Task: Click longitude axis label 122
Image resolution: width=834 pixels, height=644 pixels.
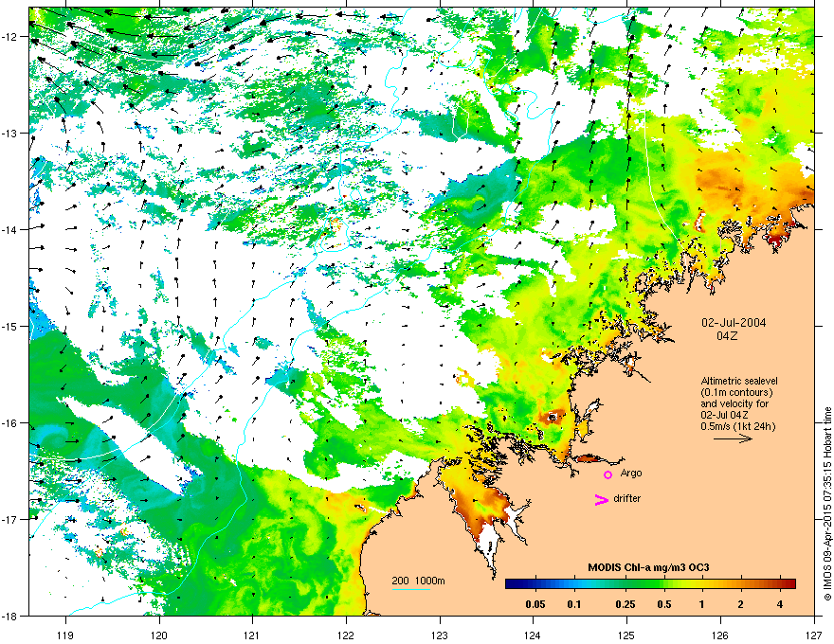Action: (x=346, y=635)
